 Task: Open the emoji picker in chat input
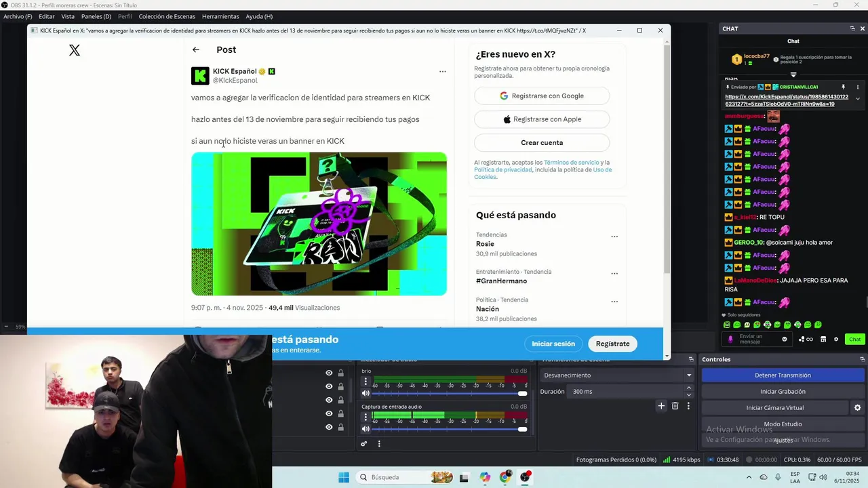pyautogui.click(x=785, y=339)
